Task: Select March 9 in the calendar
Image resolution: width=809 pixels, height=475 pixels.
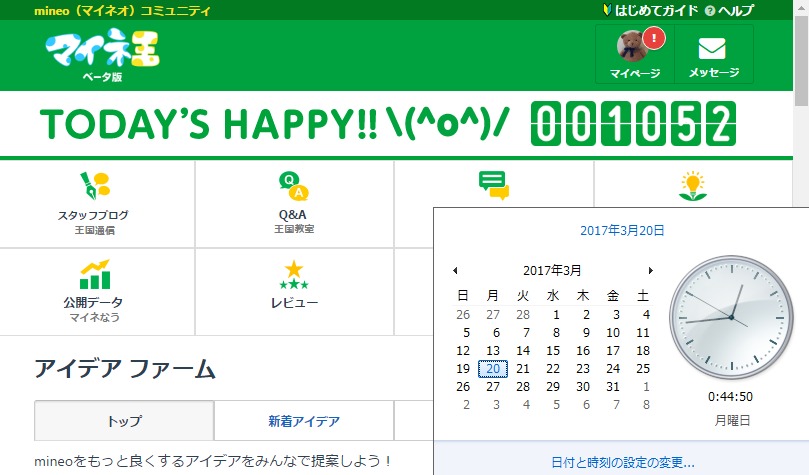Action: (x=586, y=333)
